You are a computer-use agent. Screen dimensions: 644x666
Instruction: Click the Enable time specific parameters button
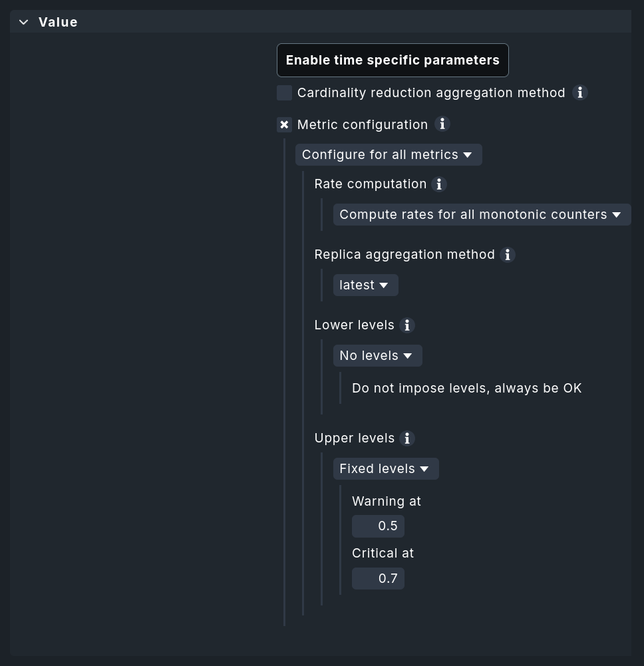(x=393, y=60)
